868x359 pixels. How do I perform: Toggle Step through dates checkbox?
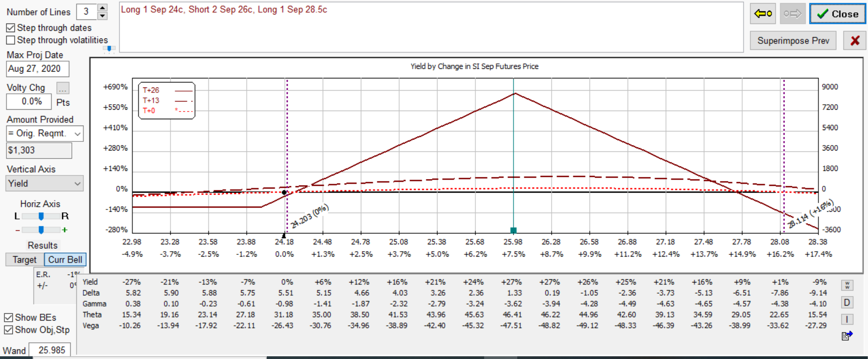(10, 28)
